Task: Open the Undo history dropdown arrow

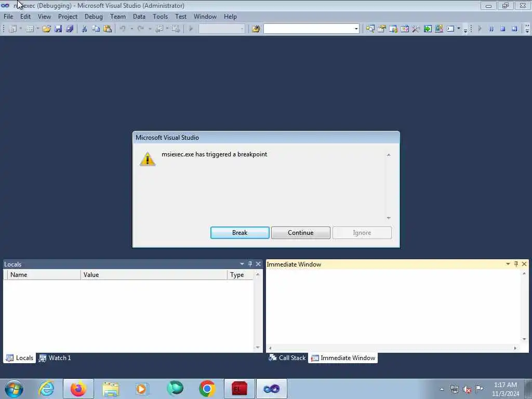Action: pyautogui.click(x=131, y=29)
